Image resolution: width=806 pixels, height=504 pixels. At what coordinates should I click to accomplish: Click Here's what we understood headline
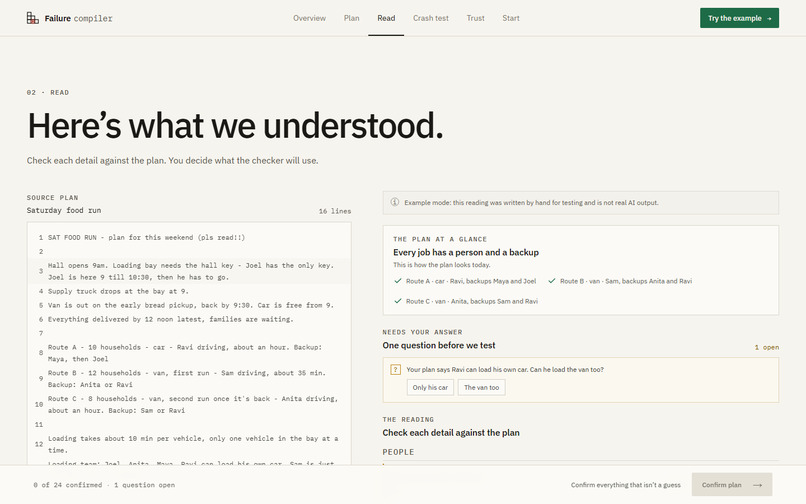235,125
